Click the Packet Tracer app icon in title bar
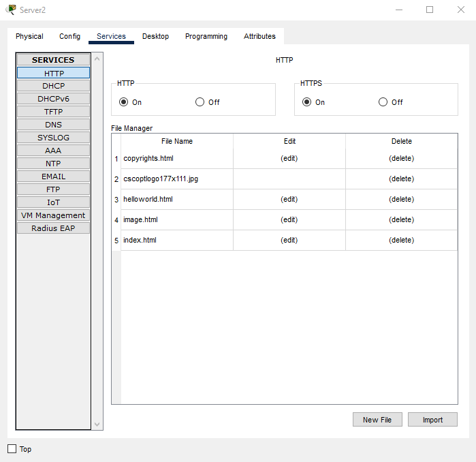 pos(11,10)
